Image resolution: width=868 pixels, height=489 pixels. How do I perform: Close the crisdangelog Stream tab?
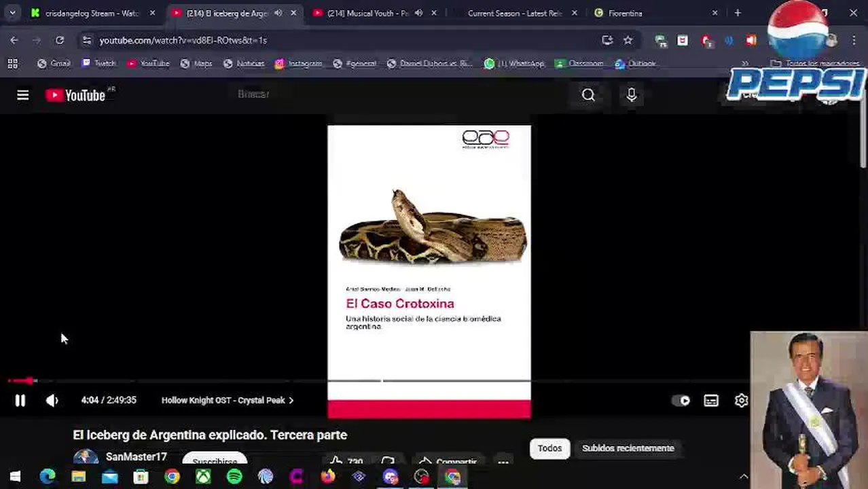tap(152, 13)
